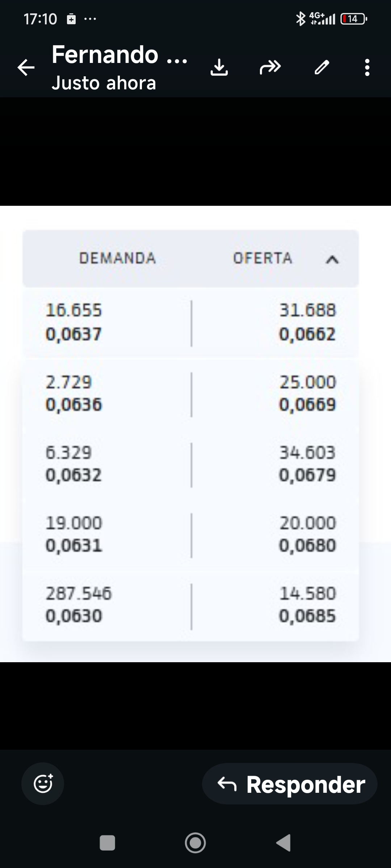The image size is (391, 868).
Task: Select the 25.000 offer quantity row
Action: pyautogui.click(x=307, y=382)
